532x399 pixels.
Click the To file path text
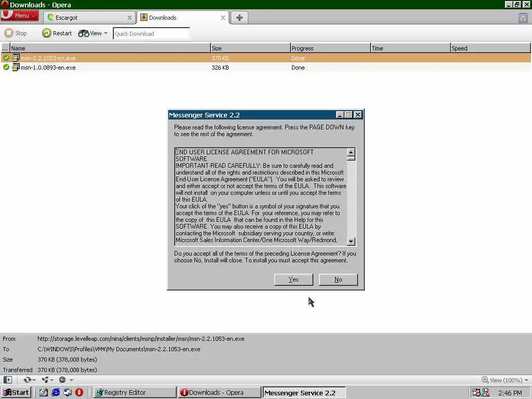119,349
